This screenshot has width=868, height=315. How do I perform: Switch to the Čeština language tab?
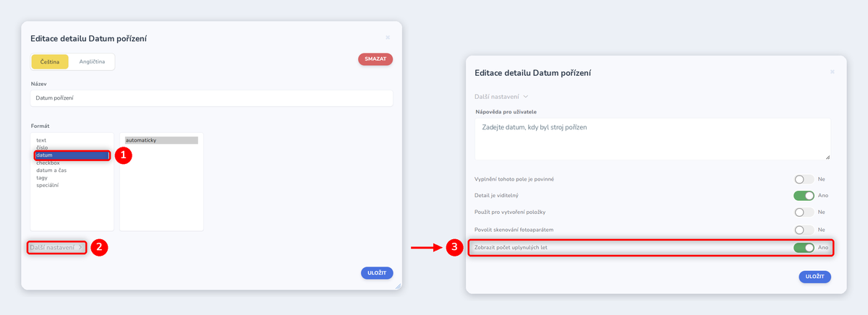point(50,61)
